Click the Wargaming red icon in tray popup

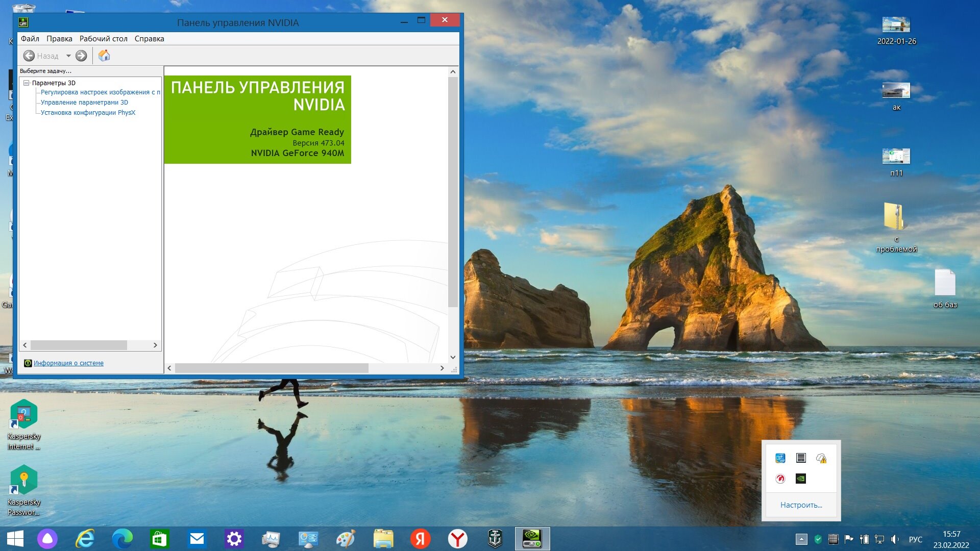[780, 479]
